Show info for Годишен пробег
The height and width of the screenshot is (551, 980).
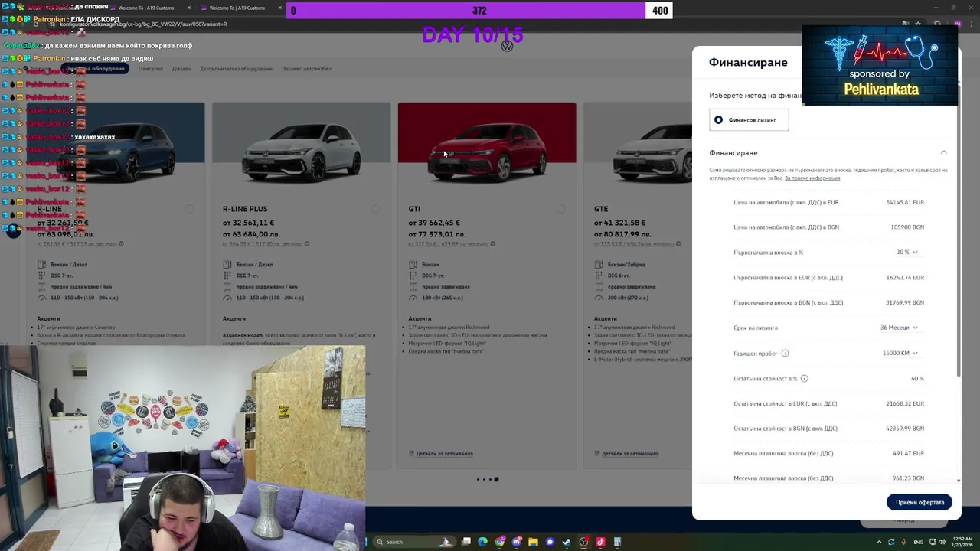(x=785, y=354)
